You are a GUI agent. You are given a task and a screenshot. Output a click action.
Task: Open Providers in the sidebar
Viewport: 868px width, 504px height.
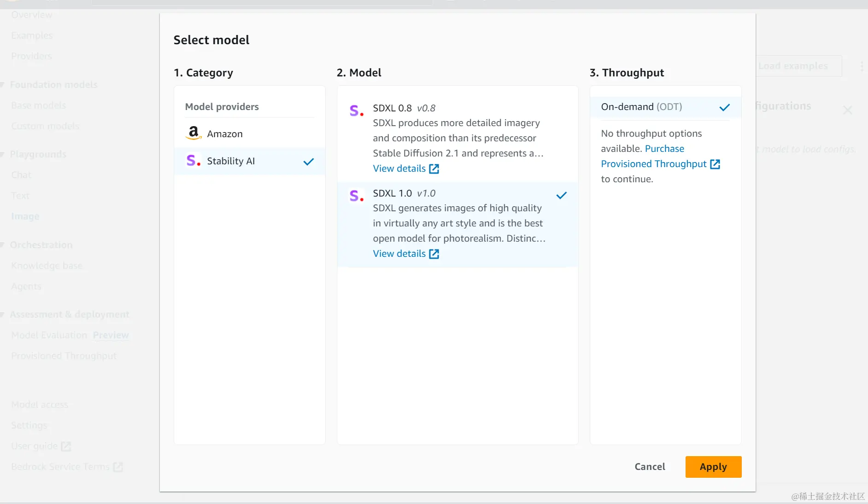[x=31, y=56]
